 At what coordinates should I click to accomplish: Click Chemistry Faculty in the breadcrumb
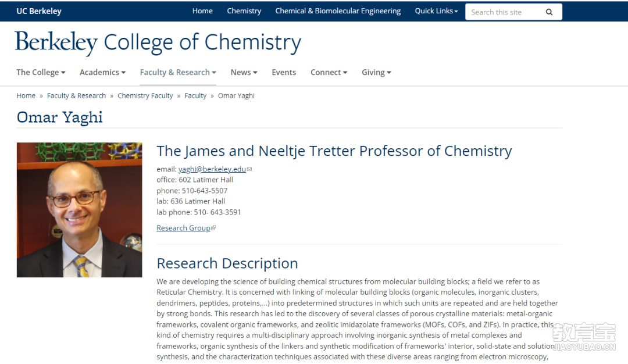click(x=145, y=96)
